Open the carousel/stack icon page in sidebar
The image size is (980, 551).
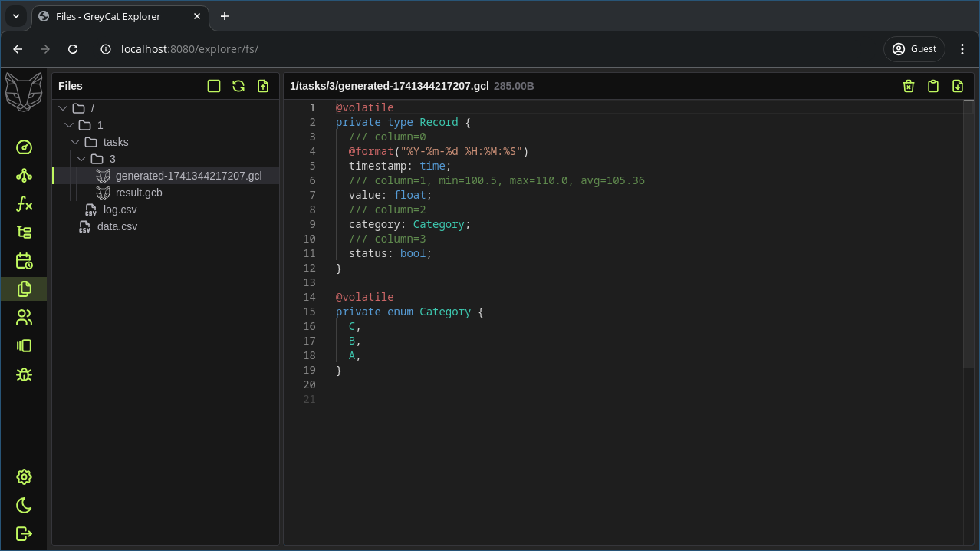[24, 345]
